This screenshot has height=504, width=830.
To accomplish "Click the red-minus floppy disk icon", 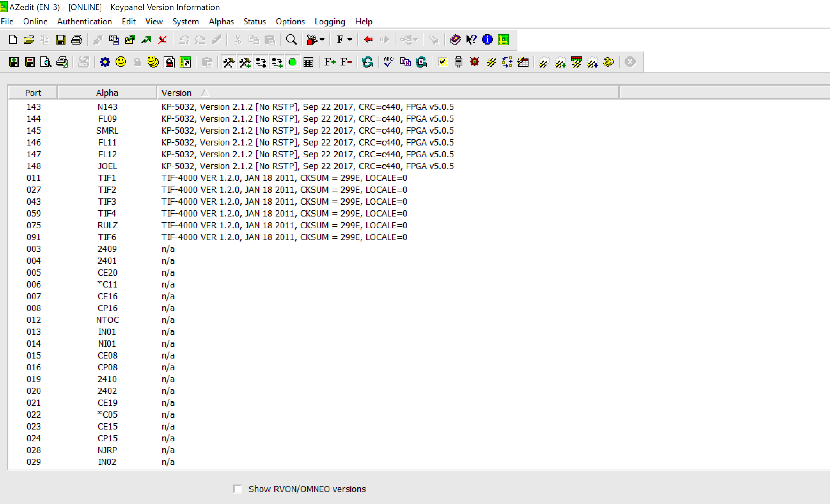I will 30,62.
